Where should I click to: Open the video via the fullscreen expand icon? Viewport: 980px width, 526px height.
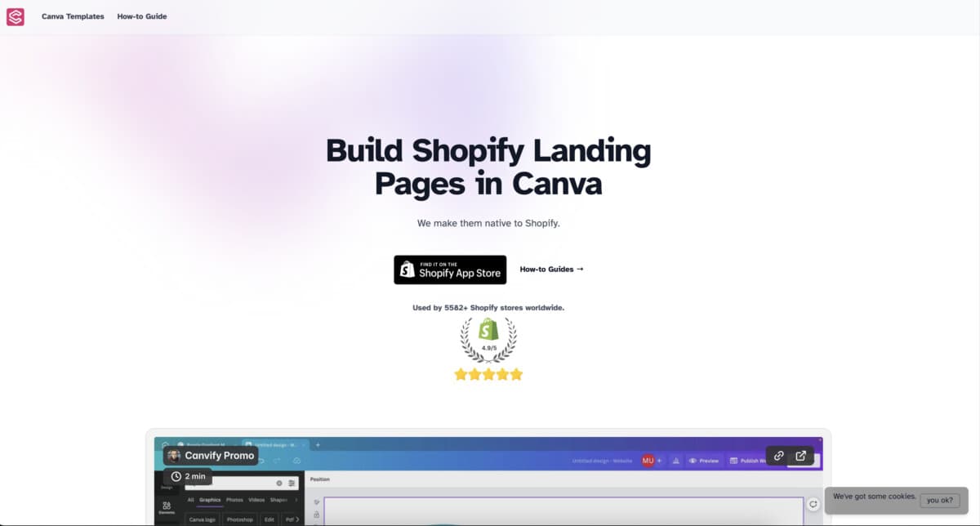pos(801,456)
